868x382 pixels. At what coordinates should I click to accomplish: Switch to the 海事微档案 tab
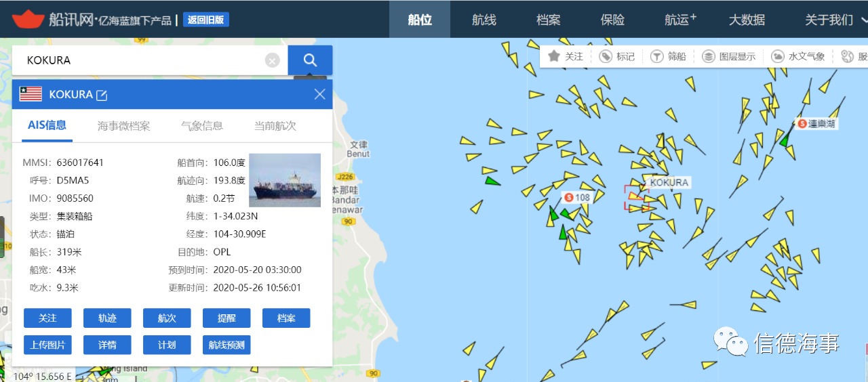[x=124, y=126]
